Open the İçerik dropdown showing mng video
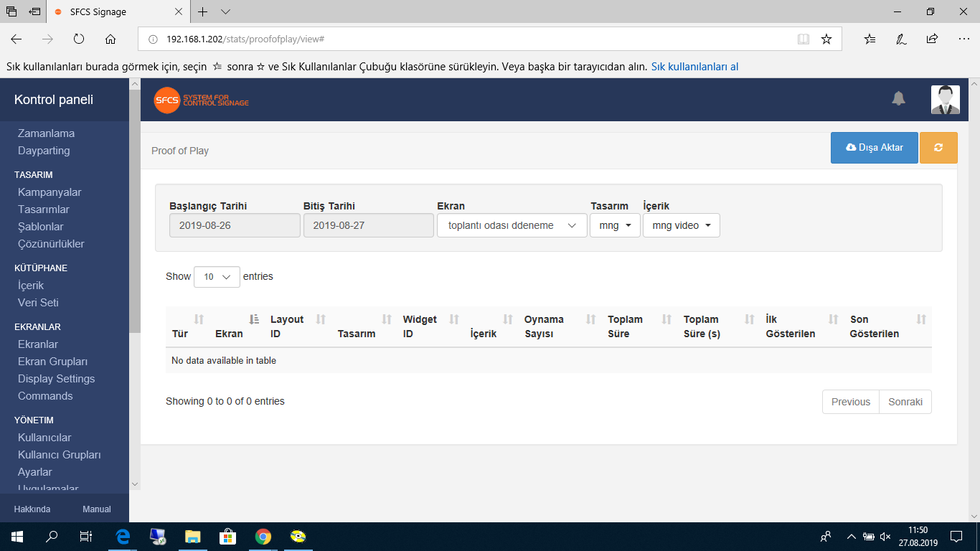980x551 pixels. tap(682, 225)
